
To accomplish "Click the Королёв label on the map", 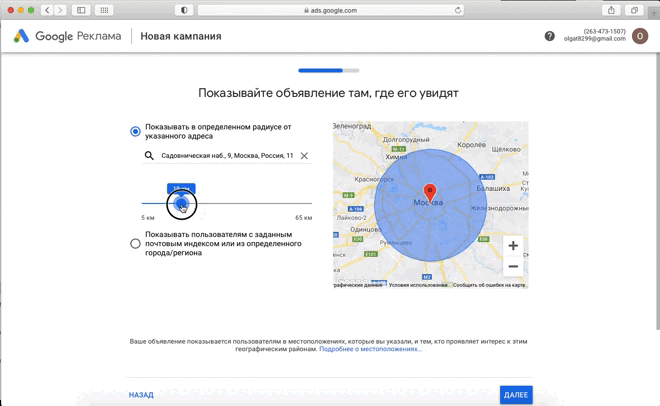I will pyautogui.click(x=471, y=145).
